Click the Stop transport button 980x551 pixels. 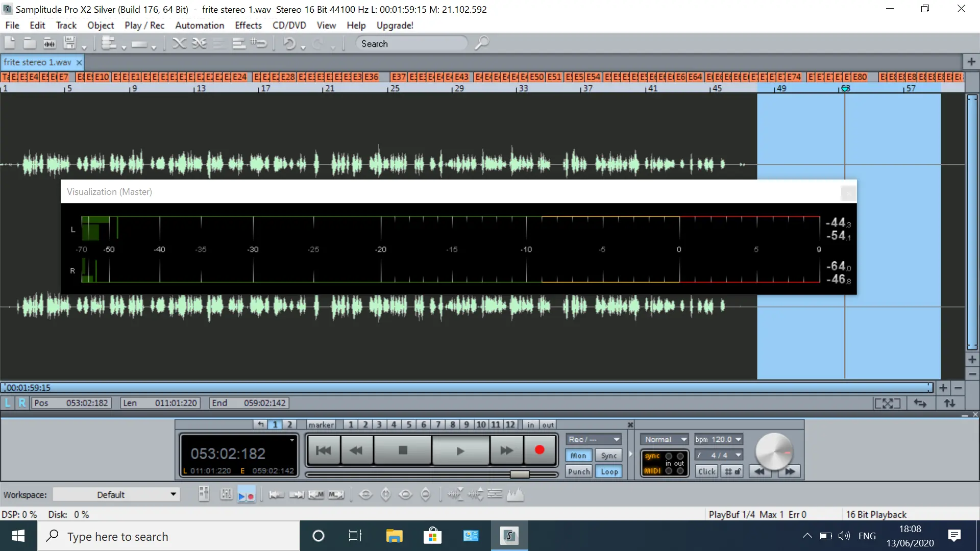[403, 450]
